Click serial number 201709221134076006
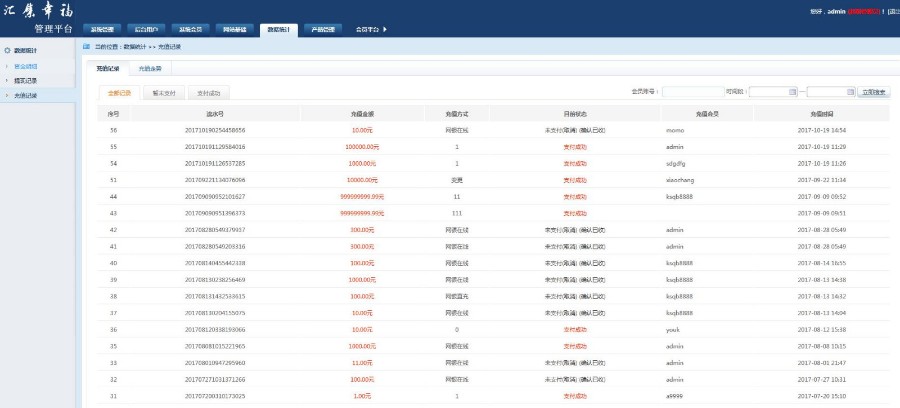900x408 pixels. click(x=215, y=180)
